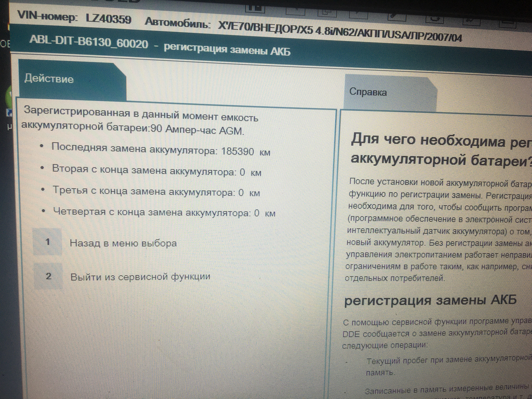The image size is (532, 399).
Task: Select 'Назад в меню выбора' option
Action: pyautogui.click(x=123, y=243)
